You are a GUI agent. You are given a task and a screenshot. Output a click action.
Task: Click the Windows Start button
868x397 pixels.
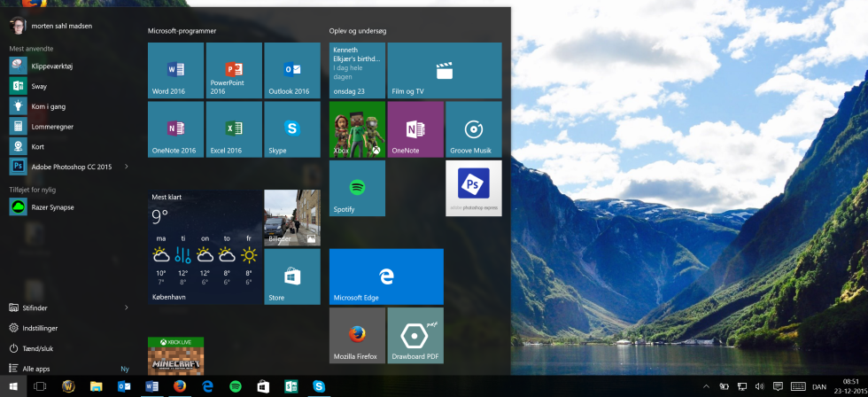[13, 386]
